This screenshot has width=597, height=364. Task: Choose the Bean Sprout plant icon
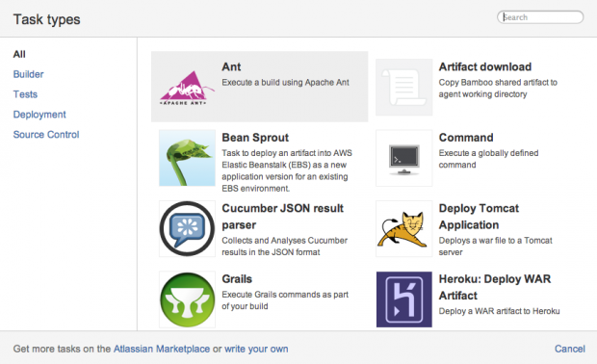tap(187, 158)
